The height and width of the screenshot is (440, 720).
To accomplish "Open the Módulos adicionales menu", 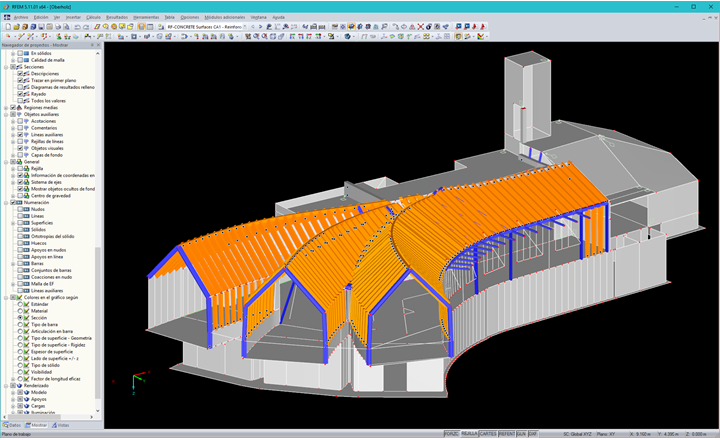I will coord(225,17).
